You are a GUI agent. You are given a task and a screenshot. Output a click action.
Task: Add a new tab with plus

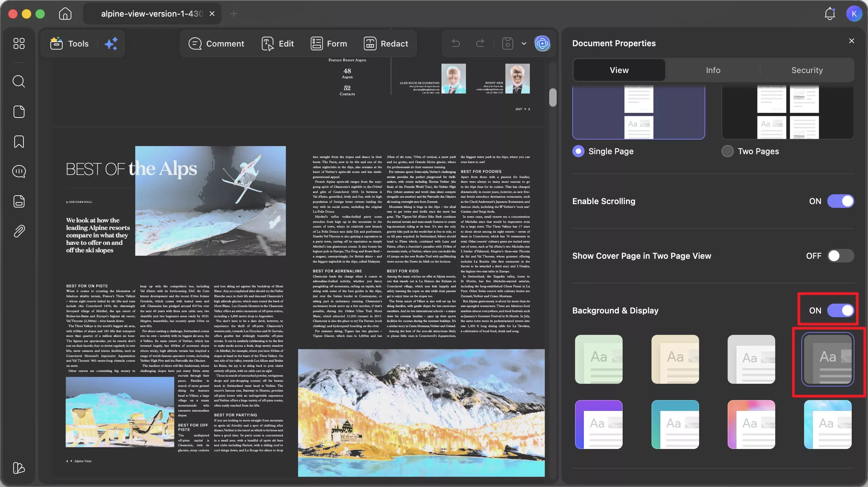233,14
